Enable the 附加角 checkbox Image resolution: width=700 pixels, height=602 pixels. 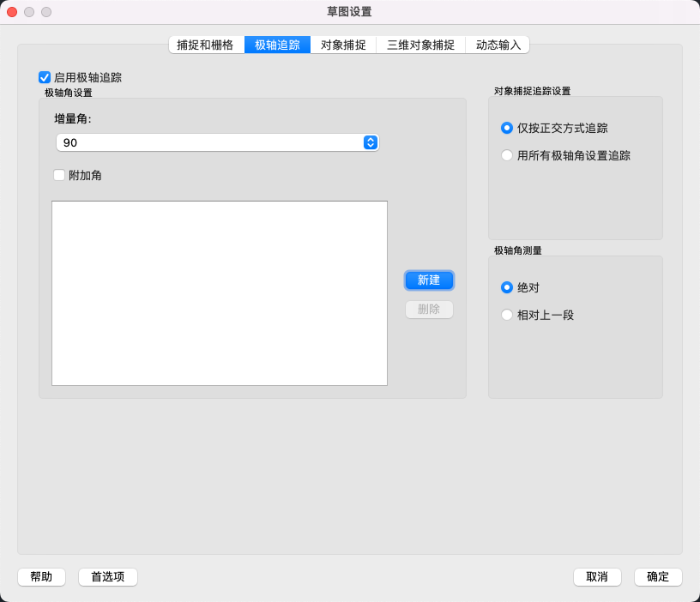pyautogui.click(x=59, y=175)
